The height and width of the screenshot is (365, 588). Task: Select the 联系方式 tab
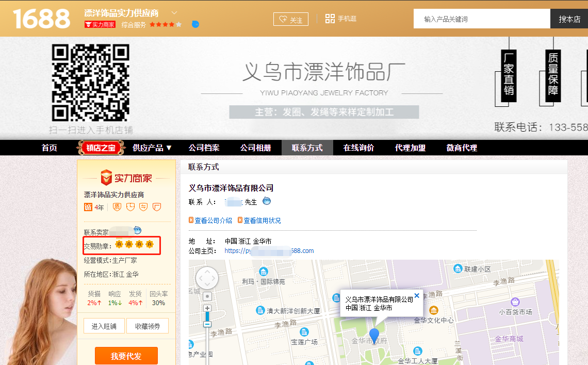[x=307, y=148]
